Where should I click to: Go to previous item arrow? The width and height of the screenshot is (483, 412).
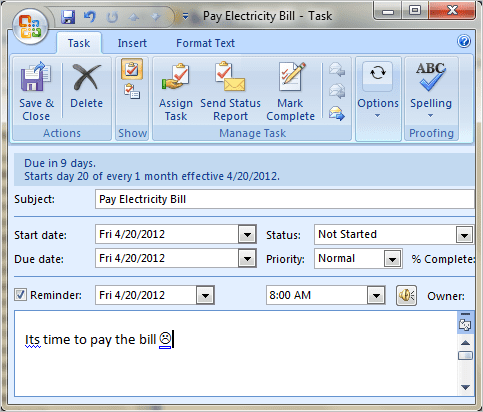point(134,17)
